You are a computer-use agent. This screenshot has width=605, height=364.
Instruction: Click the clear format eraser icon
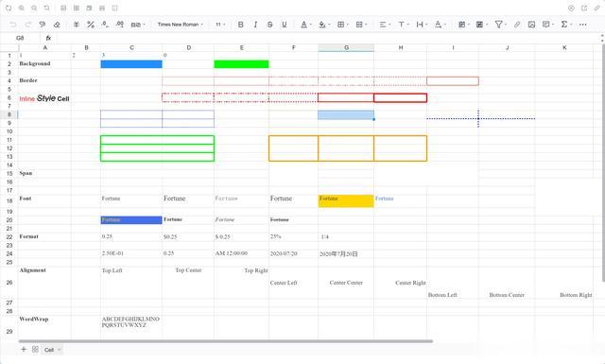(x=57, y=25)
